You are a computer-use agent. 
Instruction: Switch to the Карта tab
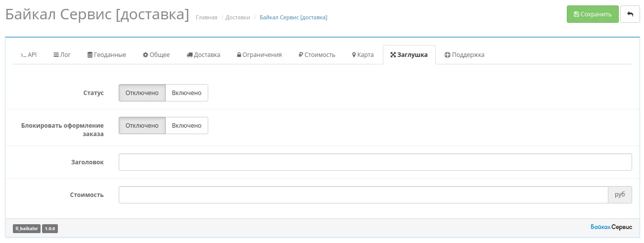(x=363, y=55)
